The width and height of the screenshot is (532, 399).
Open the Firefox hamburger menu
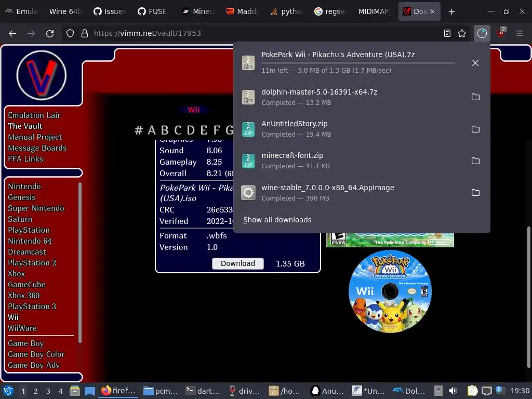click(x=519, y=33)
